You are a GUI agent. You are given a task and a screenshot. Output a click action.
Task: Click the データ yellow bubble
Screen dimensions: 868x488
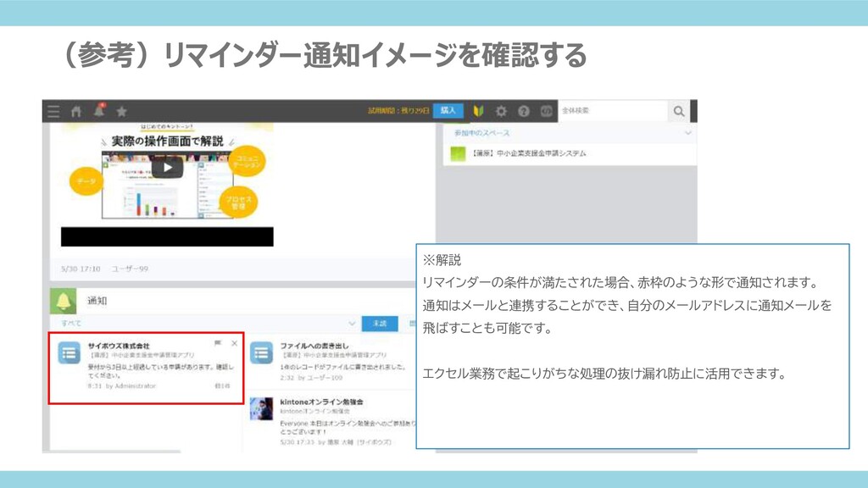(86, 181)
